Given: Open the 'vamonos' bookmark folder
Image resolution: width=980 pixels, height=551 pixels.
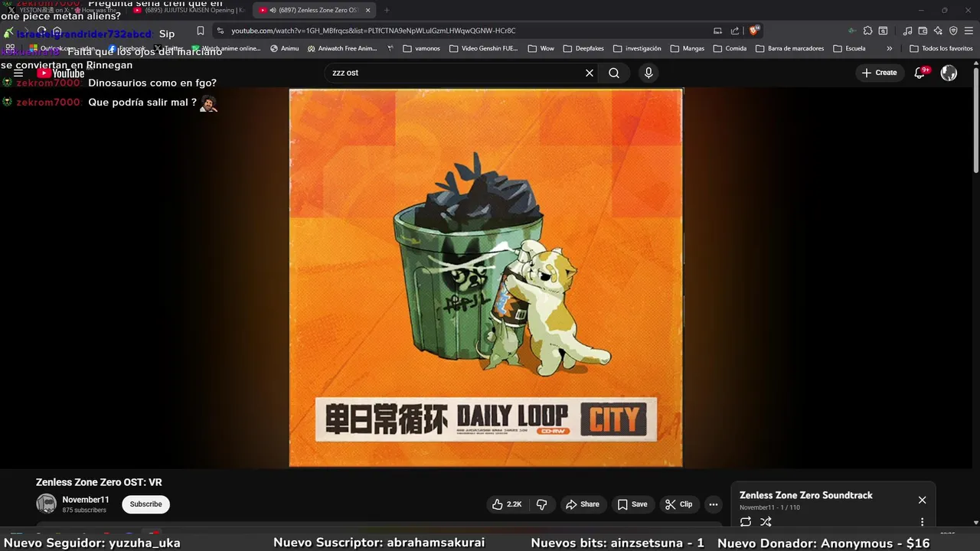Looking at the screenshot, I should (421, 48).
